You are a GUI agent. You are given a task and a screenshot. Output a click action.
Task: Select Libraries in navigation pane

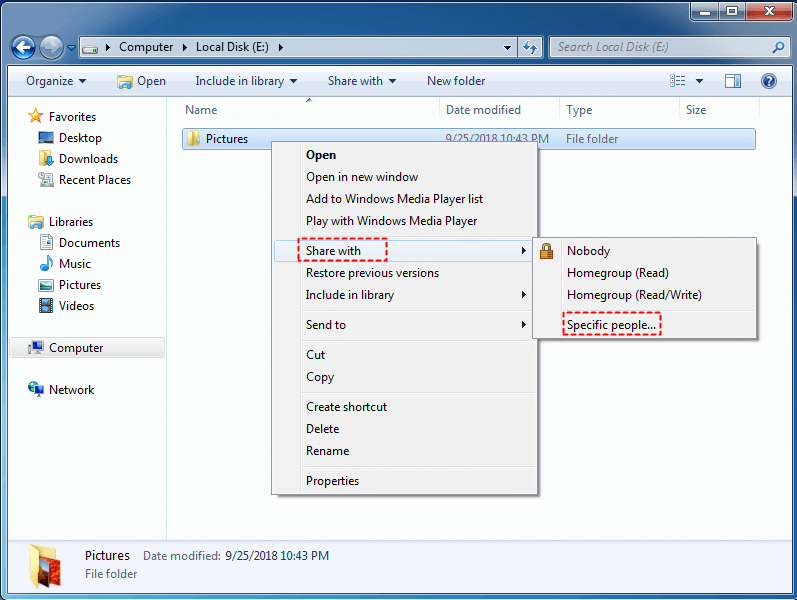(x=71, y=222)
